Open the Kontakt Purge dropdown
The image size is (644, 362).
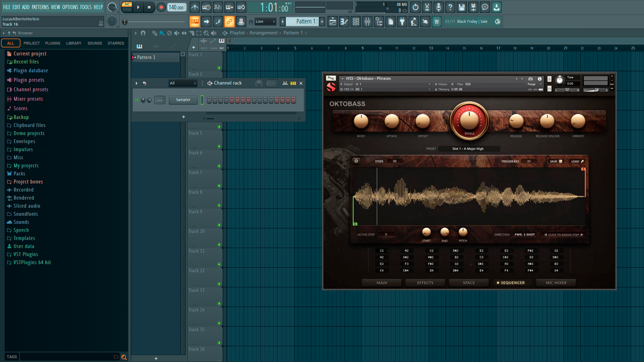[x=535, y=84]
